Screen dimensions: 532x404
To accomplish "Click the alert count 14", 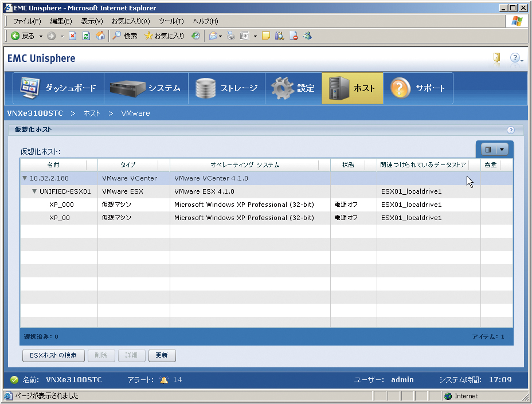I will [x=178, y=379].
